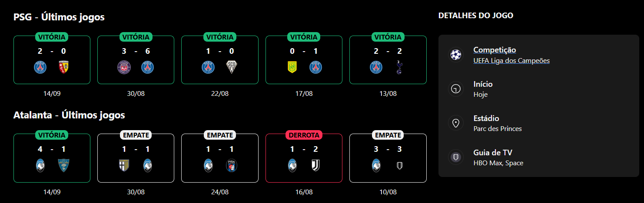Click the Pisa crest icon
The image size is (644, 203).
[232, 165]
